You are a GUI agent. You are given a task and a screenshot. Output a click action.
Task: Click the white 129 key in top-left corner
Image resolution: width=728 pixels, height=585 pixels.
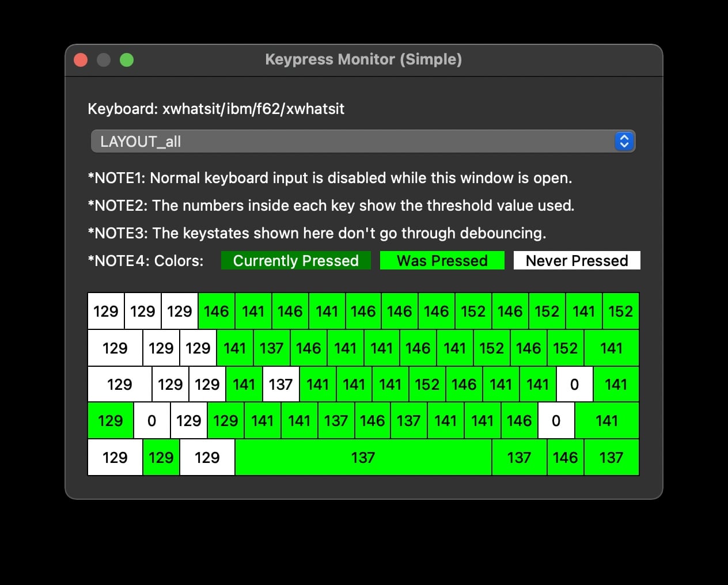pyautogui.click(x=105, y=311)
